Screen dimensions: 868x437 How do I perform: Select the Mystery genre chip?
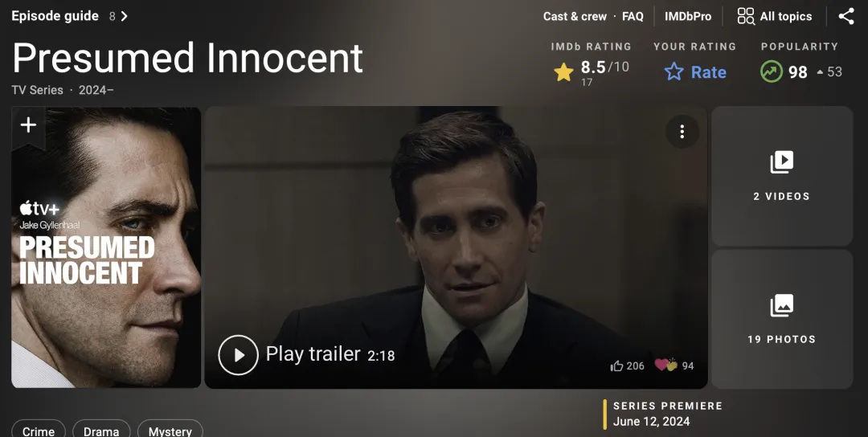pyautogui.click(x=170, y=430)
